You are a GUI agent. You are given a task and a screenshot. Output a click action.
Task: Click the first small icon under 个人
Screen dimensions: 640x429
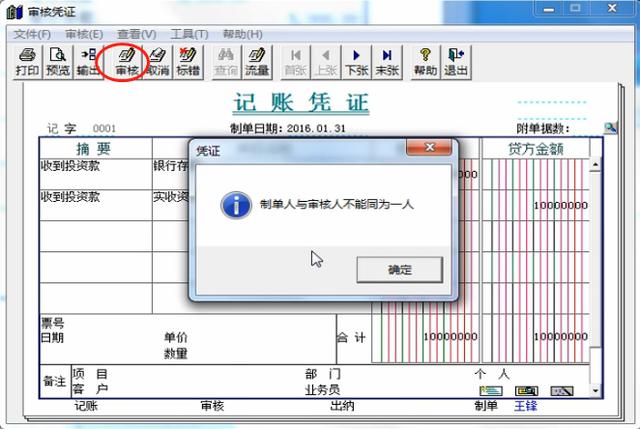click(x=491, y=391)
